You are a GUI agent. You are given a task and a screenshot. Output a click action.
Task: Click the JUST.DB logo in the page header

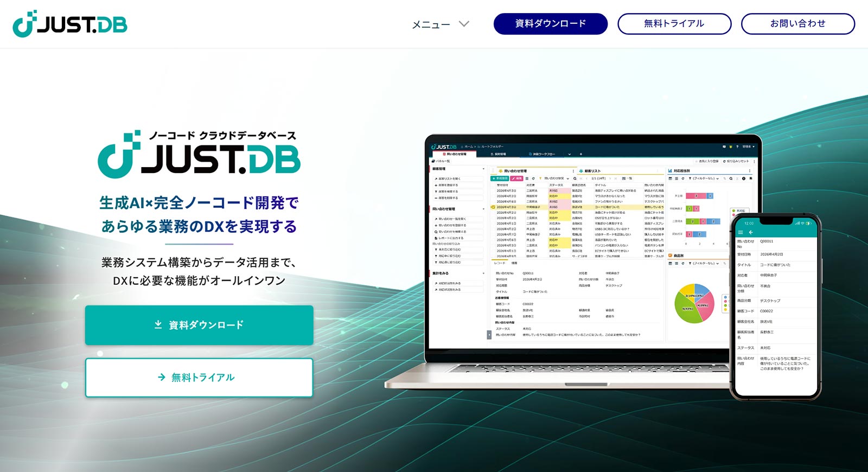[x=70, y=24]
